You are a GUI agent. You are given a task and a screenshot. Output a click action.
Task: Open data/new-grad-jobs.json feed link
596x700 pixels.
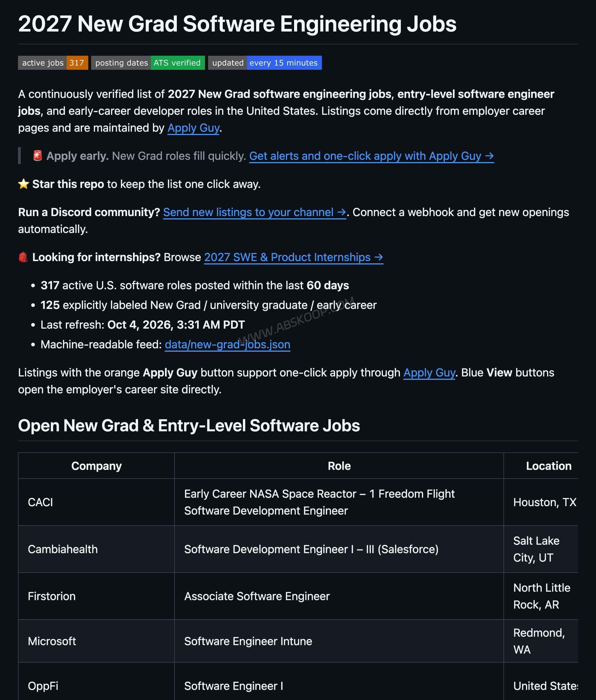[x=227, y=345]
